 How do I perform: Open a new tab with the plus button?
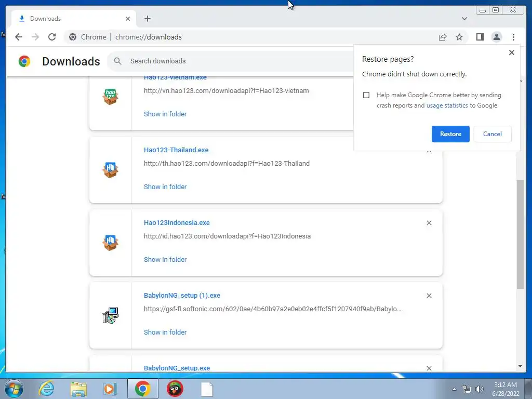[x=147, y=19]
